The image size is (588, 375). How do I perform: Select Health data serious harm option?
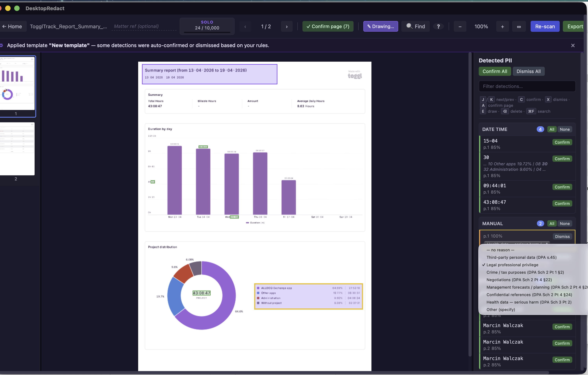click(529, 302)
